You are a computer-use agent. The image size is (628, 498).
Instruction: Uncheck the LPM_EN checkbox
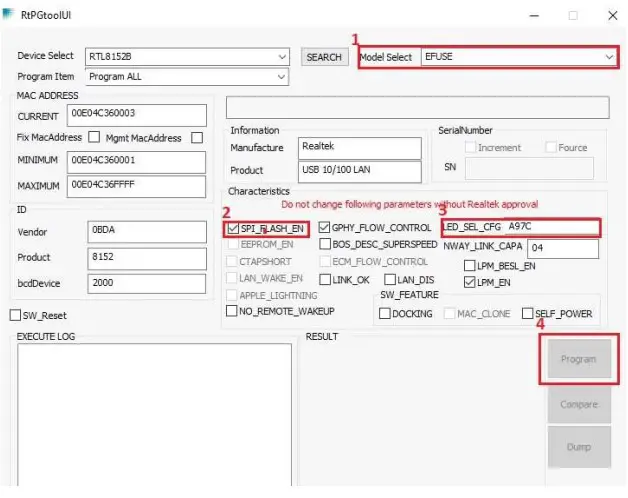469,282
